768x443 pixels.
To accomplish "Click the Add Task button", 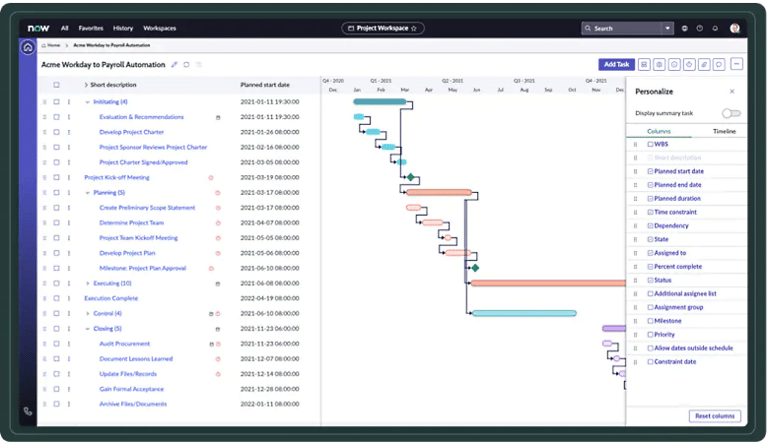I will pos(617,64).
